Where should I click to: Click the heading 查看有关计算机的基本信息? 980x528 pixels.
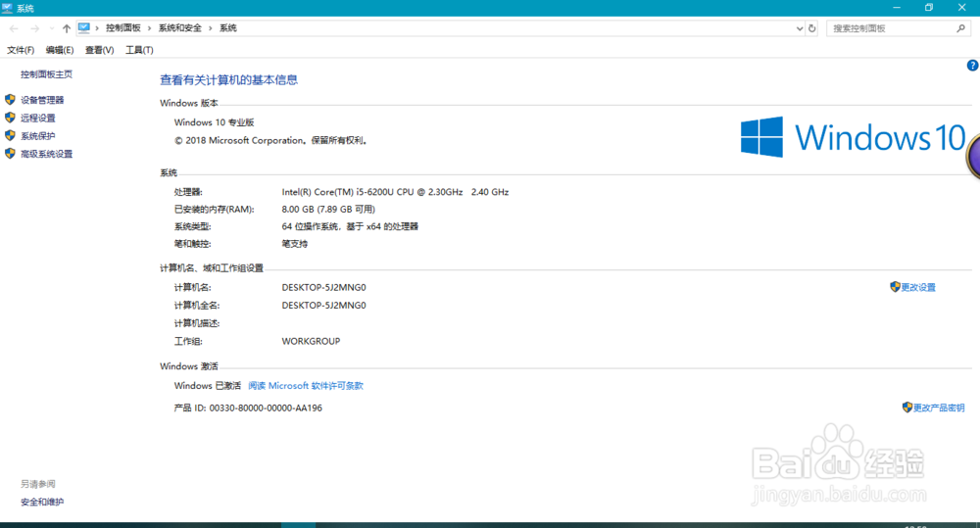click(x=228, y=80)
